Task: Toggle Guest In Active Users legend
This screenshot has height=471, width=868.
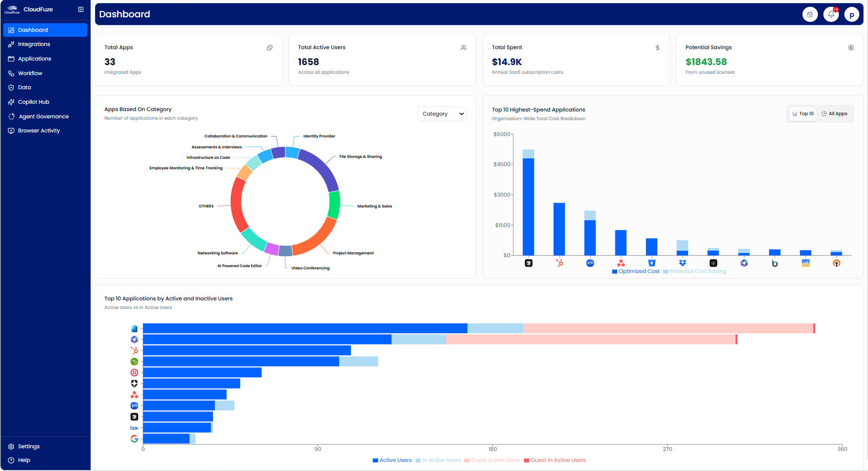Action: pyautogui.click(x=555, y=460)
